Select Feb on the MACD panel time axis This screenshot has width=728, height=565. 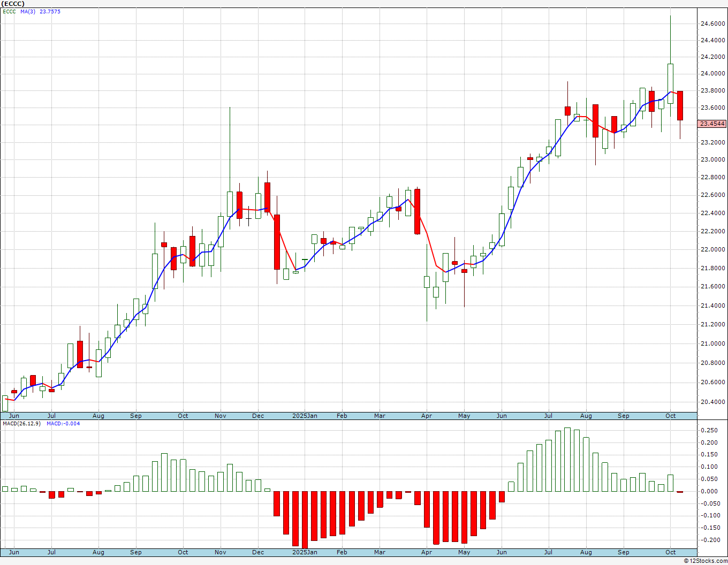342,552
